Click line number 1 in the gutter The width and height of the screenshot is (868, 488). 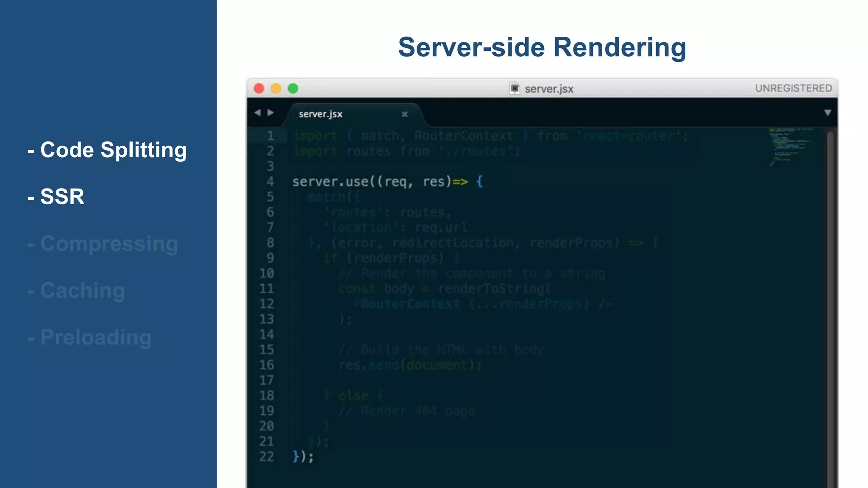tap(270, 136)
